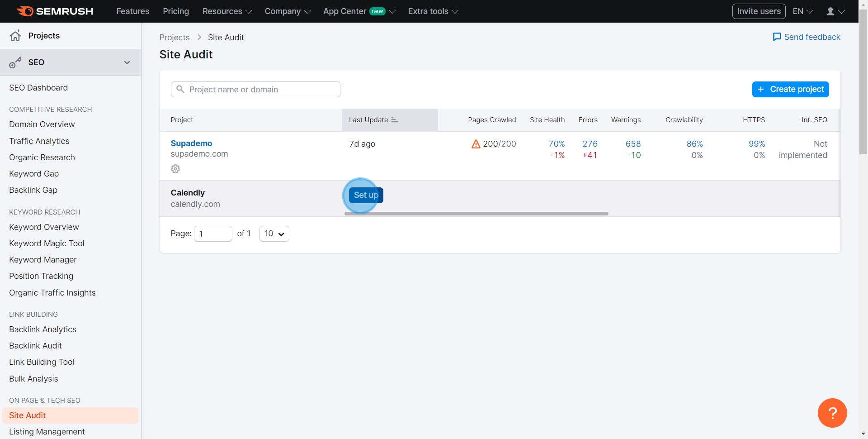Click the crawl warning triangle icon
This screenshot has height=439, width=868.
pos(476,144)
